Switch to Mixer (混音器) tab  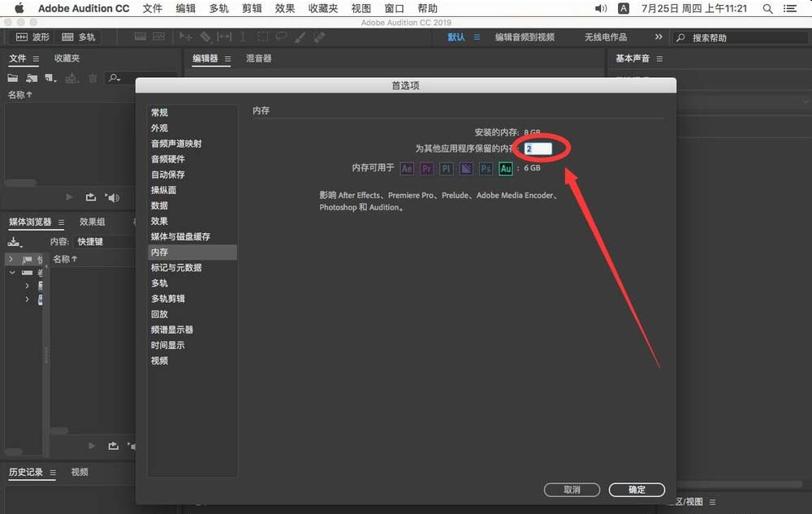click(258, 58)
